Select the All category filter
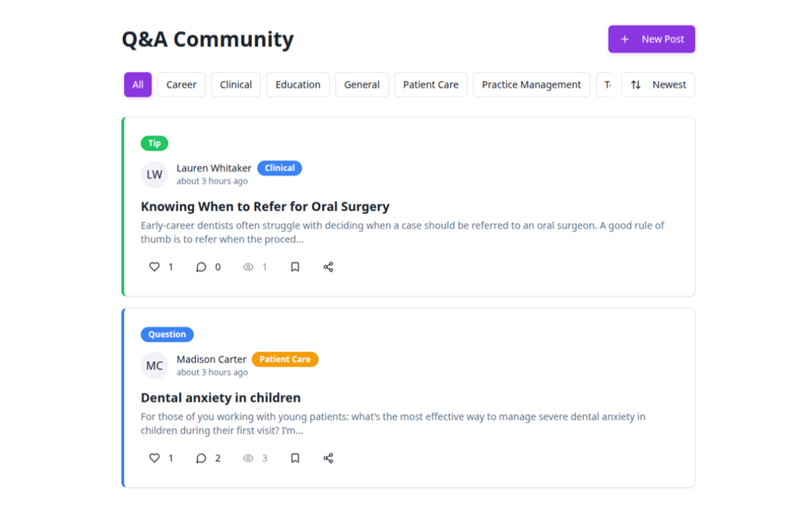Image resolution: width=812 pixels, height=513 pixels. coord(137,85)
